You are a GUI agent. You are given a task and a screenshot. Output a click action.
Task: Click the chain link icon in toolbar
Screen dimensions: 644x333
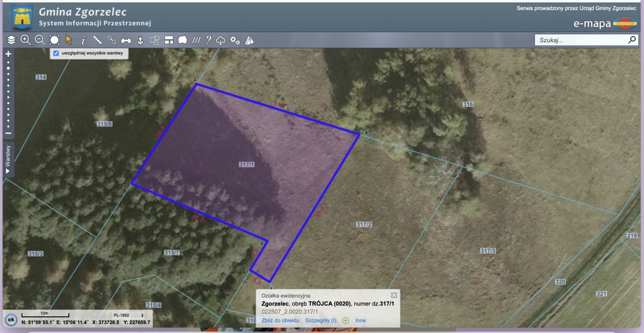[x=112, y=40]
